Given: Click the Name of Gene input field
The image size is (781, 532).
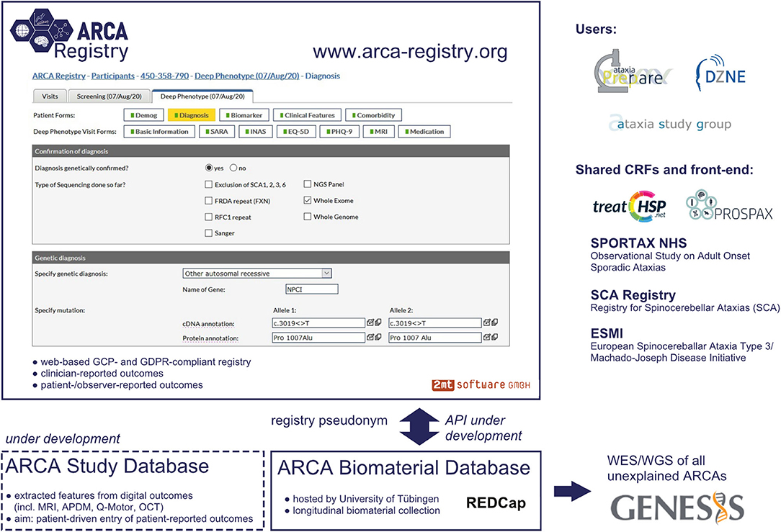Looking at the screenshot, I should coord(312,289).
